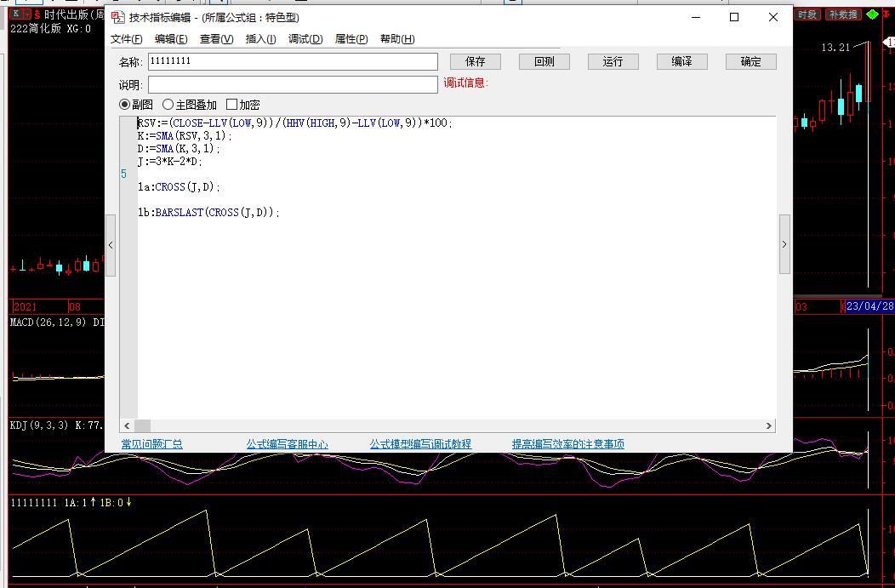Click the 222简化版 XG:0 label in the chart
This screenshot has width=895, height=588.
tap(50, 29)
